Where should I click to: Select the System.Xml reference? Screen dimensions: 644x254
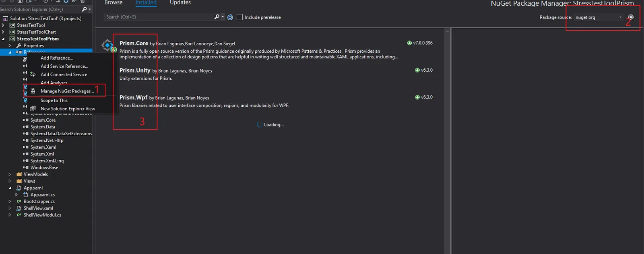point(42,154)
